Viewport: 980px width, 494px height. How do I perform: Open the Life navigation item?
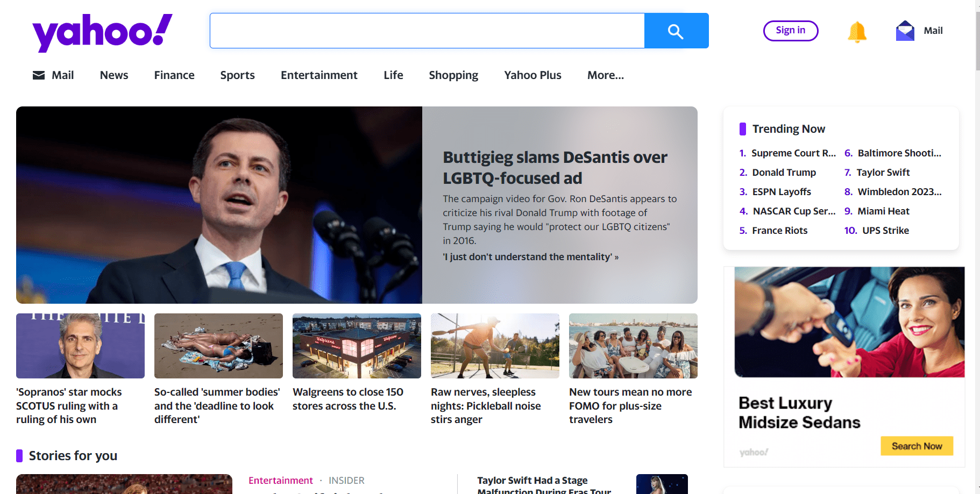point(393,75)
